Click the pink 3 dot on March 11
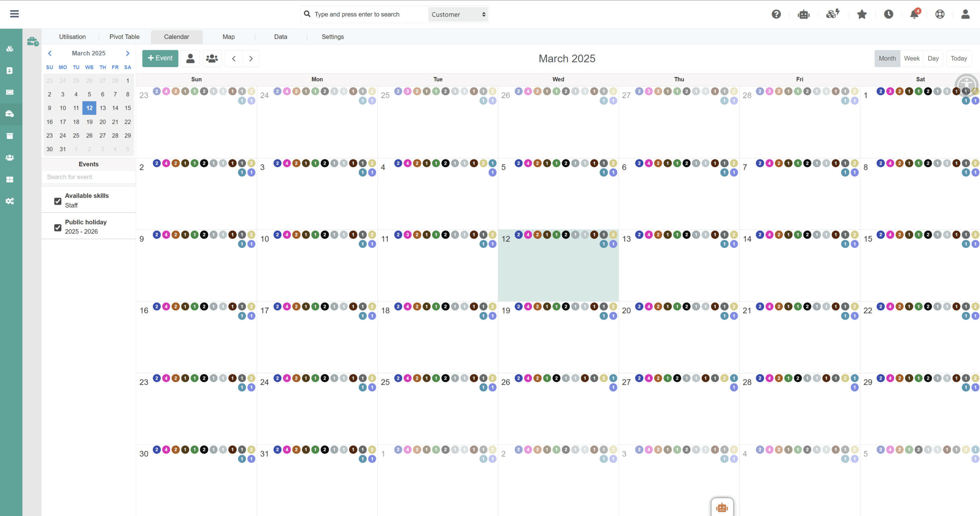This screenshot has width=980, height=516. pyautogui.click(x=407, y=234)
